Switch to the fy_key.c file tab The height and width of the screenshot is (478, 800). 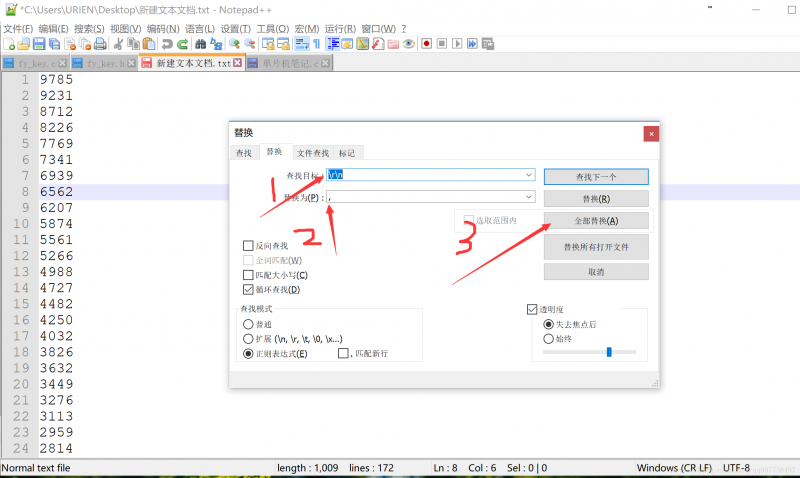[x=35, y=63]
